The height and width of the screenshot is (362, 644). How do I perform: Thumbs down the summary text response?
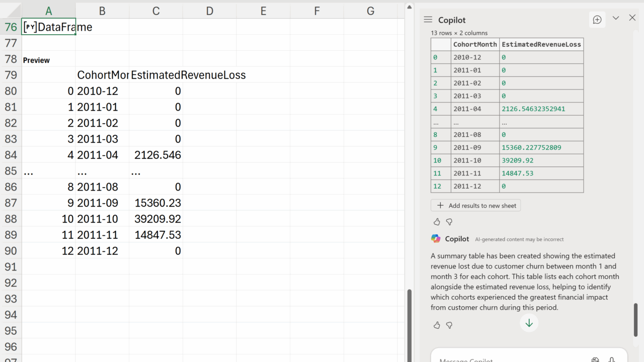pyautogui.click(x=449, y=325)
